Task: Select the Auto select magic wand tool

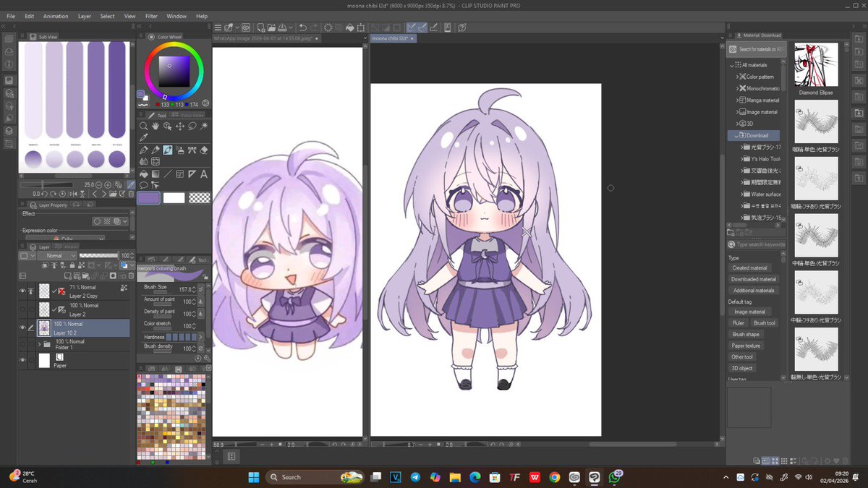Action: tap(205, 126)
